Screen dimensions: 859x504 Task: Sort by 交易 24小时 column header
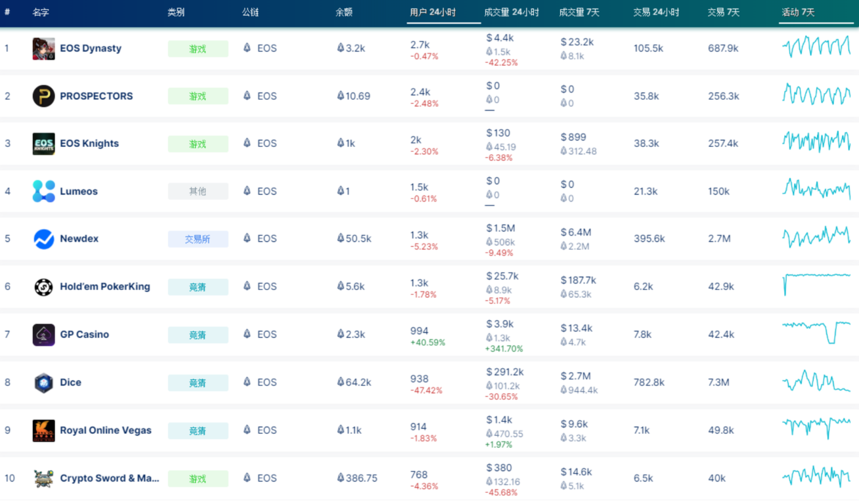click(656, 12)
